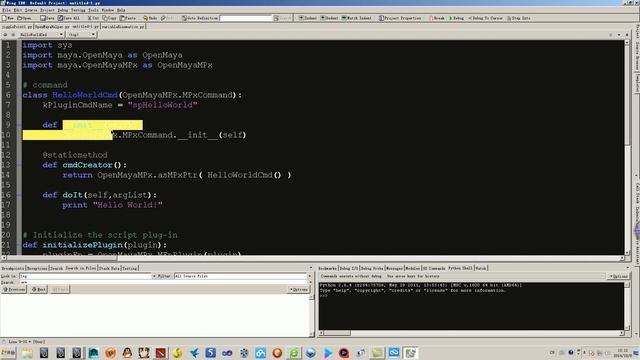Click the Save toolbar icon
Viewport: 640px width, 360px height.
pyautogui.click(x=47, y=18)
